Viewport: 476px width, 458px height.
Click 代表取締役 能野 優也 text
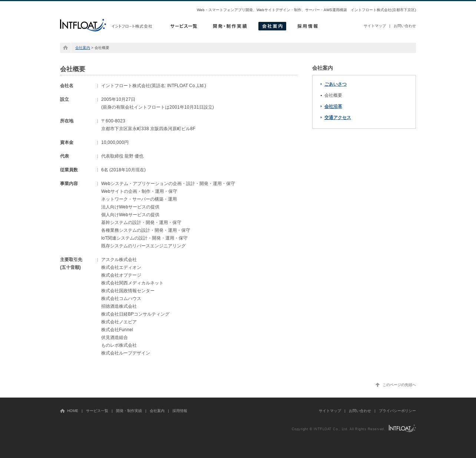click(122, 156)
